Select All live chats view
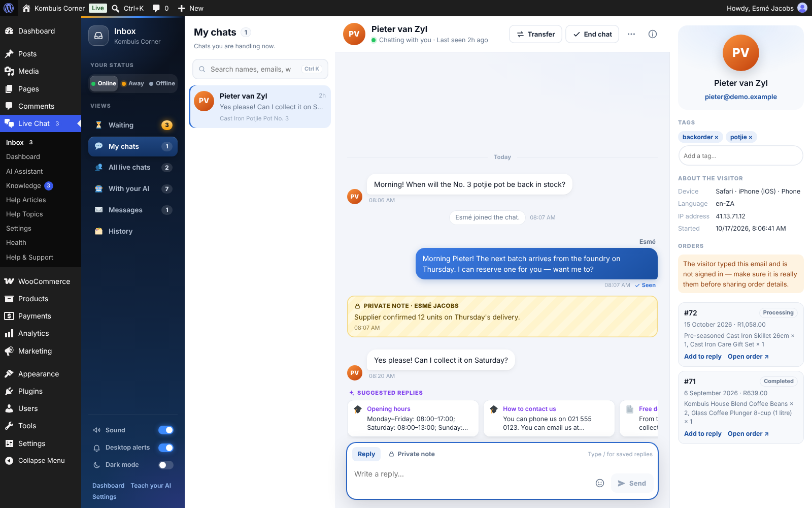 [x=133, y=167]
